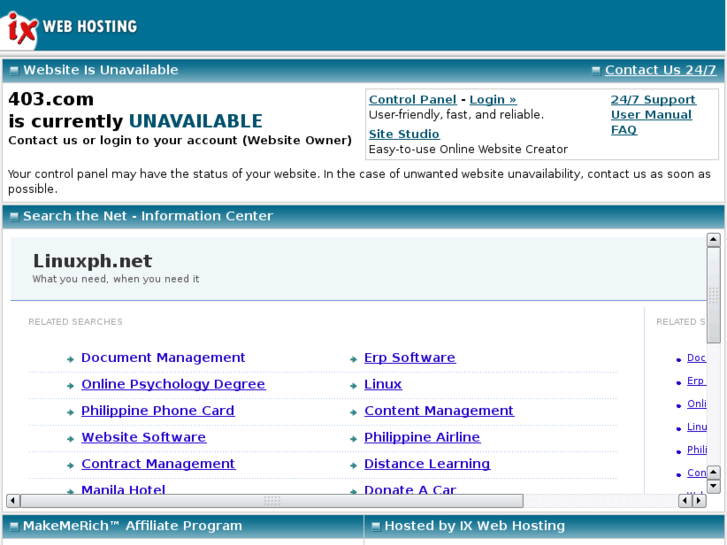Click the Linuxph.net heading

pos(92,261)
